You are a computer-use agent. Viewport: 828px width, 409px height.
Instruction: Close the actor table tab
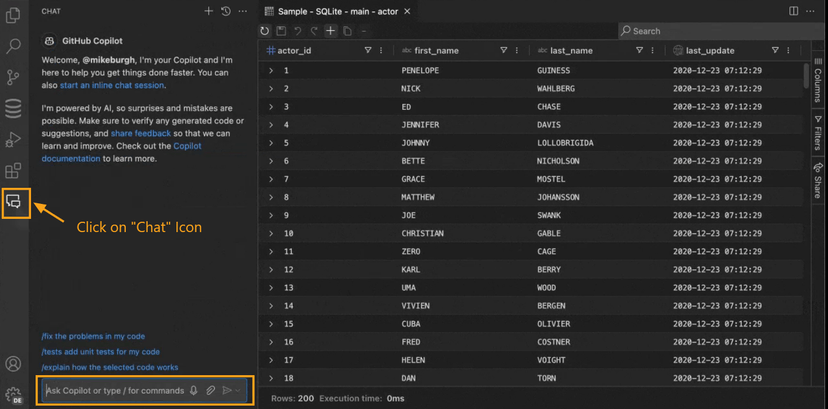point(407,11)
